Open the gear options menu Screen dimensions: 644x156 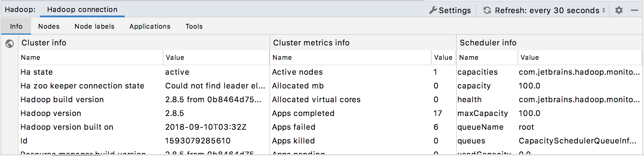click(x=619, y=10)
